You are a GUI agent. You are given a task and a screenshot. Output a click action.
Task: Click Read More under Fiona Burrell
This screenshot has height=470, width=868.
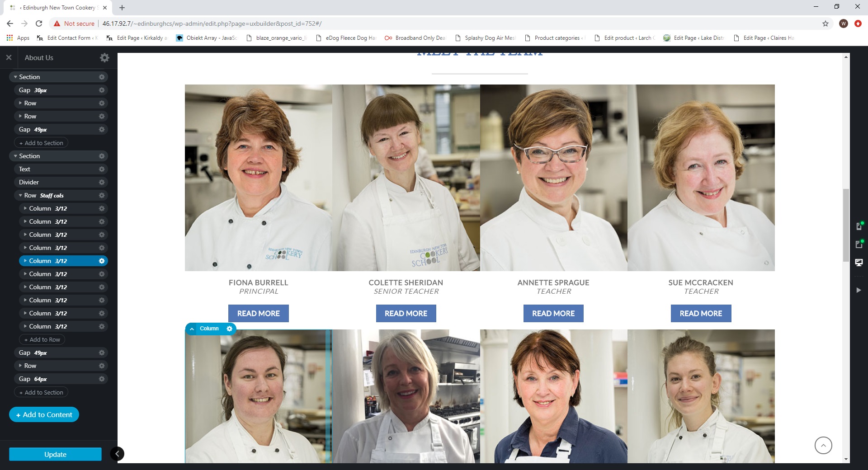(258, 313)
